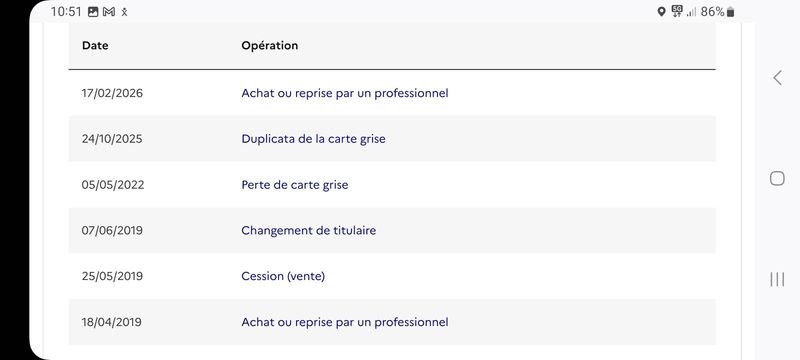Tap the location pin status icon
Screen dimensions: 800x360
(661, 12)
